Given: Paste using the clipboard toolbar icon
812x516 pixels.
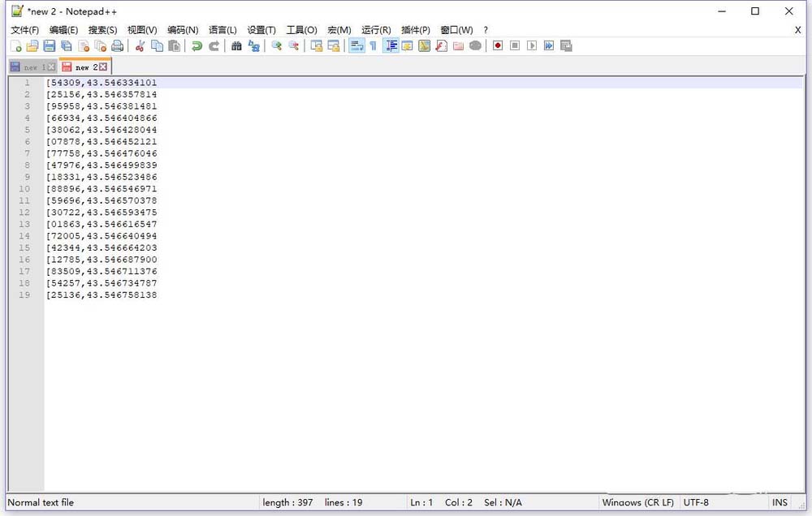Looking at the screenshot, I should (175, 46).
